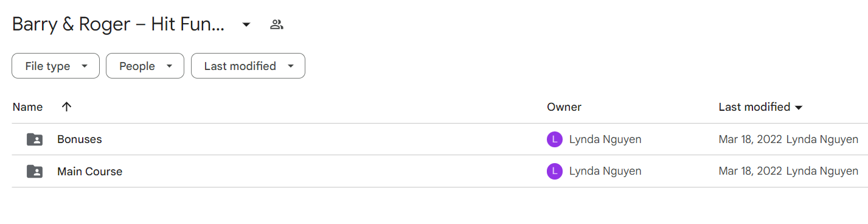Click the Last modified column sort arrow
This screenshot has height=224, width=868.
[799, 108]
